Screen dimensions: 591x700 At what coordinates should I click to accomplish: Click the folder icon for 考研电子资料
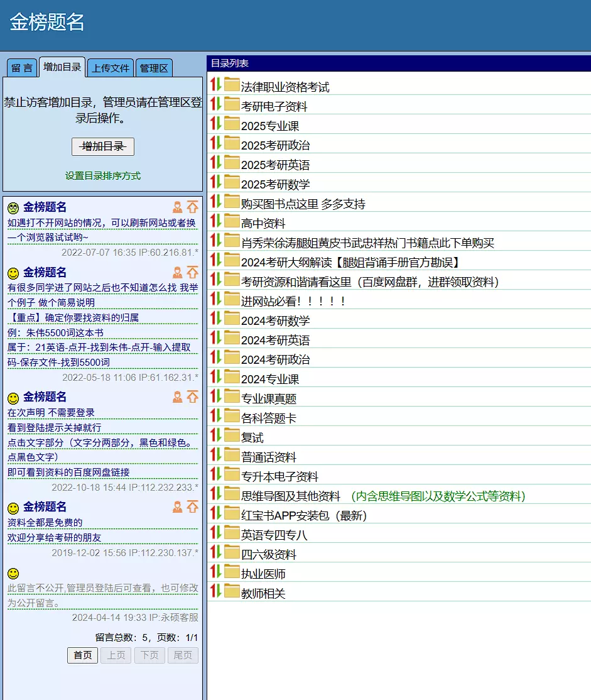[232, 104]
